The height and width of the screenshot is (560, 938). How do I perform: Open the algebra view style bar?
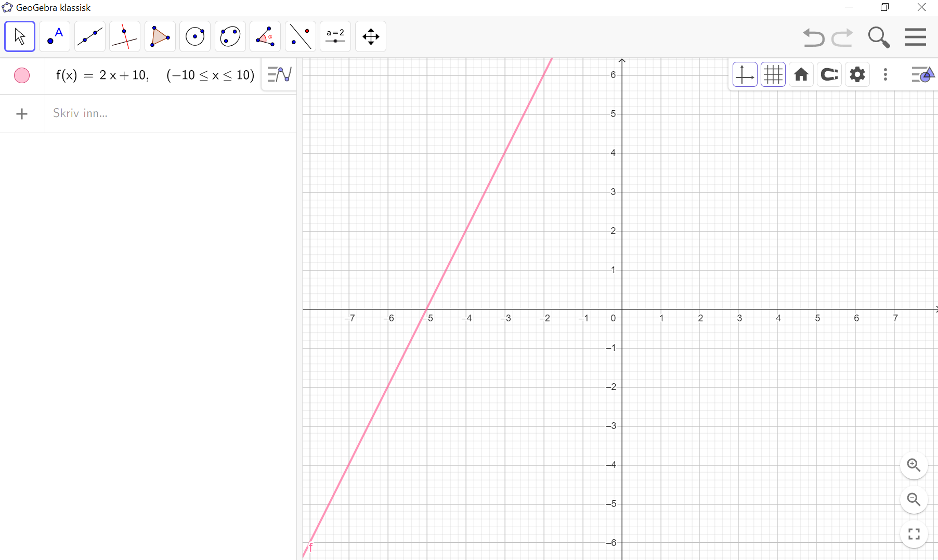279,74
